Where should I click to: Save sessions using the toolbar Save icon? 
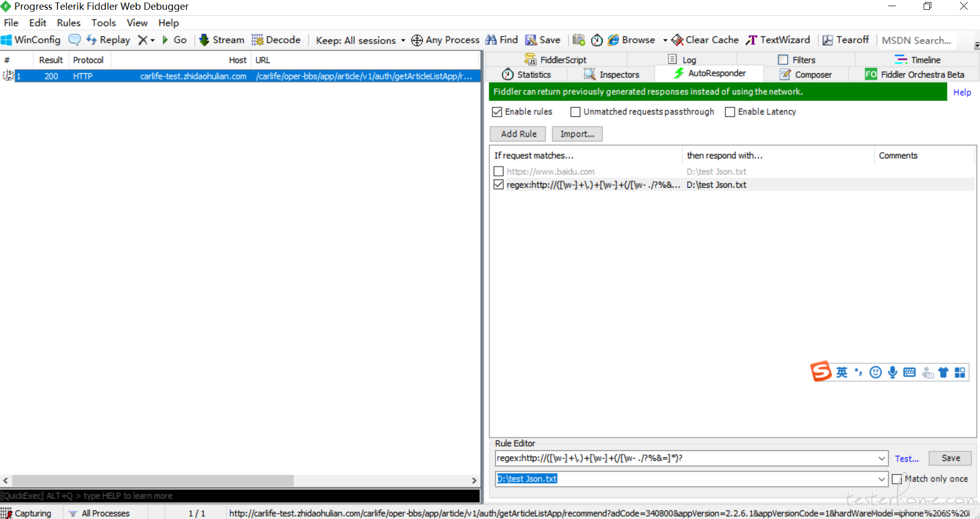[x=543, y=40]
